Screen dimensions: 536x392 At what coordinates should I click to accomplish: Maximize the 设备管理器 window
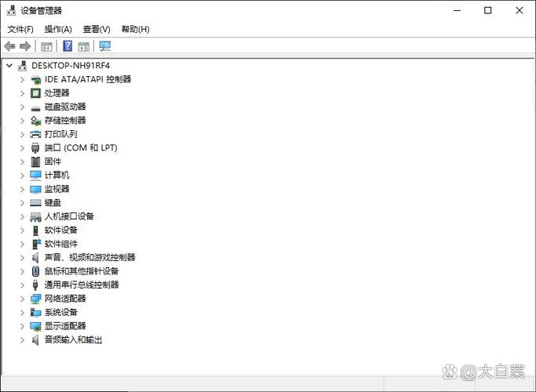(488, 10)
